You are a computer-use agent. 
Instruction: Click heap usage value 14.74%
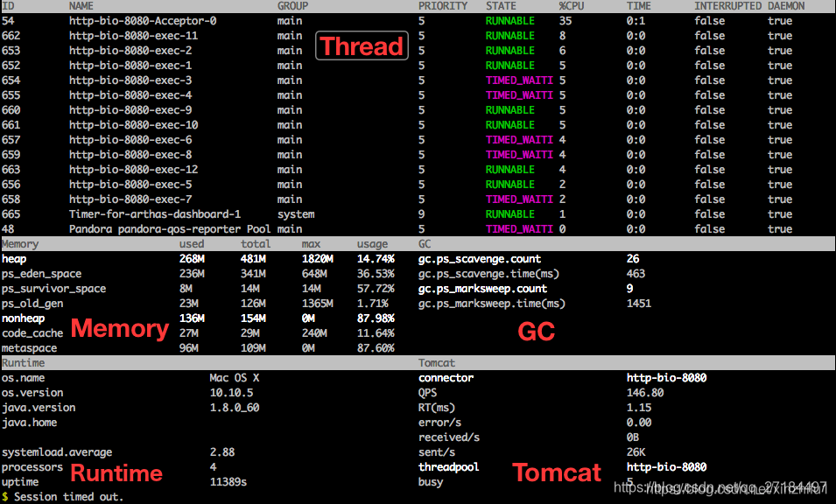tap(376, 259)
